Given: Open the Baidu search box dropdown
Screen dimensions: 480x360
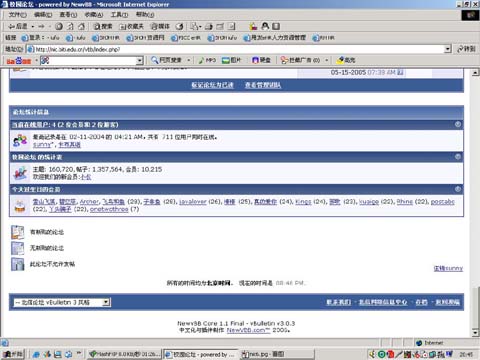Looking at the screenshot, I should (x=140, y=60).
